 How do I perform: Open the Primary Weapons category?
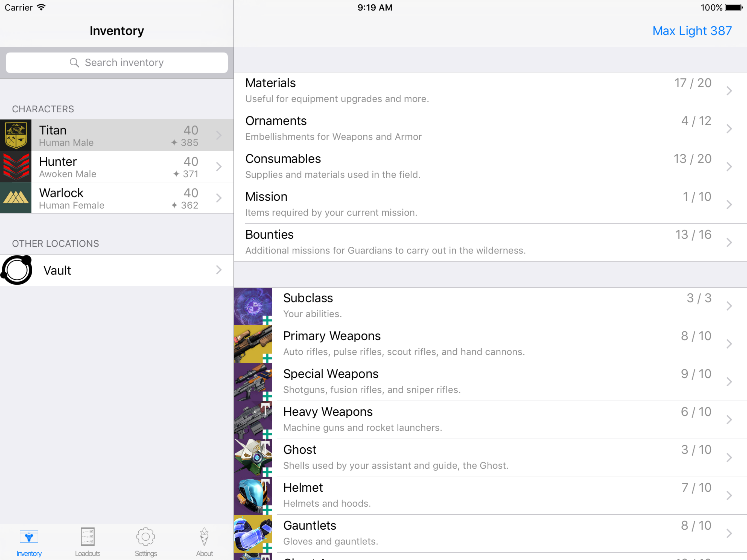[490, 344]
